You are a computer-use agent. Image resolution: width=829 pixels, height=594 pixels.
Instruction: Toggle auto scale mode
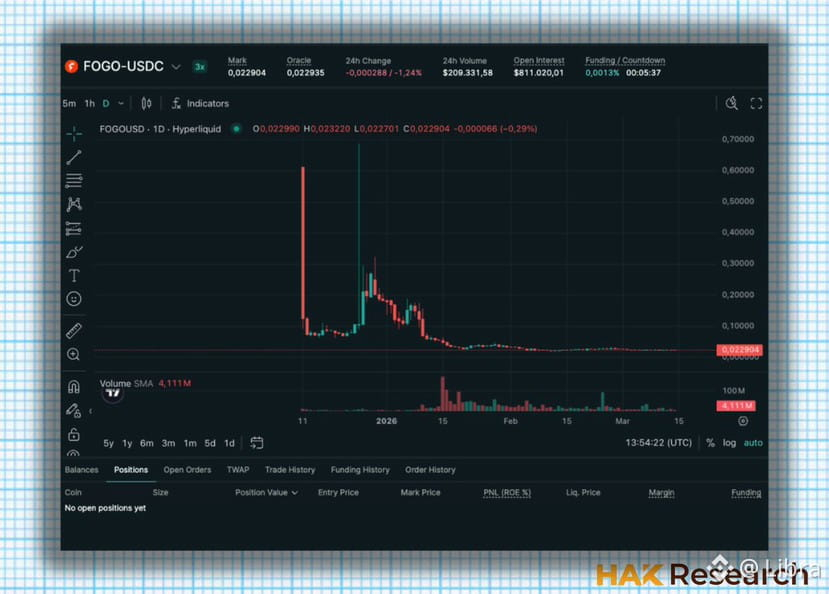(x=753, y=443)
